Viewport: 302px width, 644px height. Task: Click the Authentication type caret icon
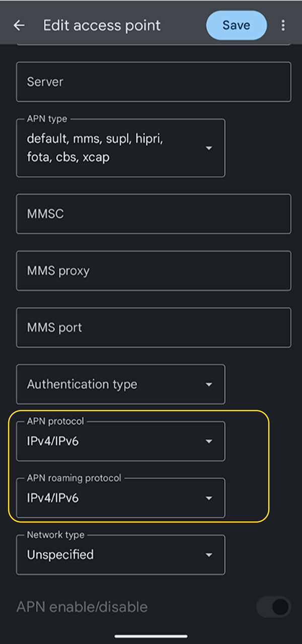point(209,384)
